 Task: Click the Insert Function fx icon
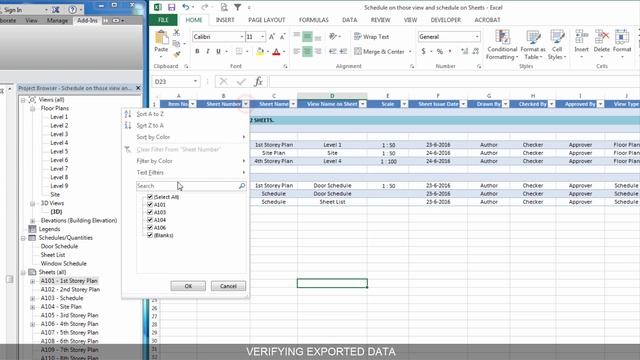coord(258,82)
